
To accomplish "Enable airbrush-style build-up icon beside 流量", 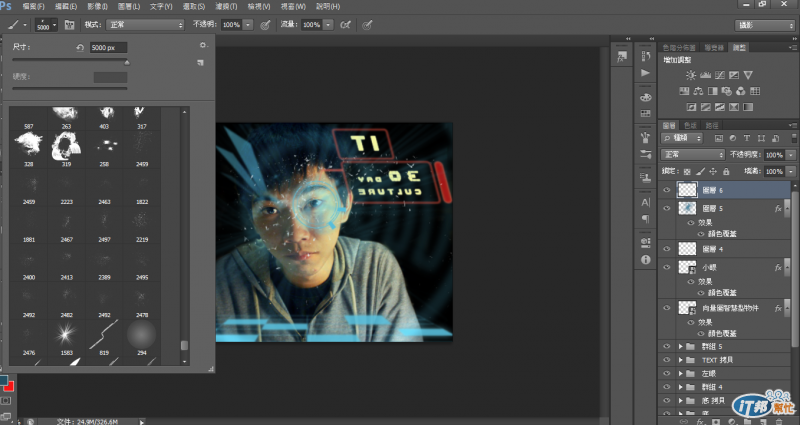I will [346, 24].
